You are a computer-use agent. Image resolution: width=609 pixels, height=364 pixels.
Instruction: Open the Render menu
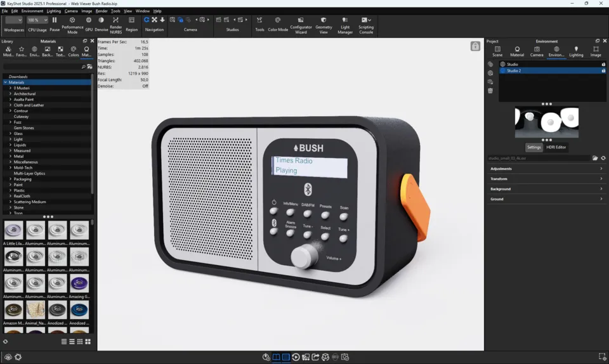[x=101, y=11]
